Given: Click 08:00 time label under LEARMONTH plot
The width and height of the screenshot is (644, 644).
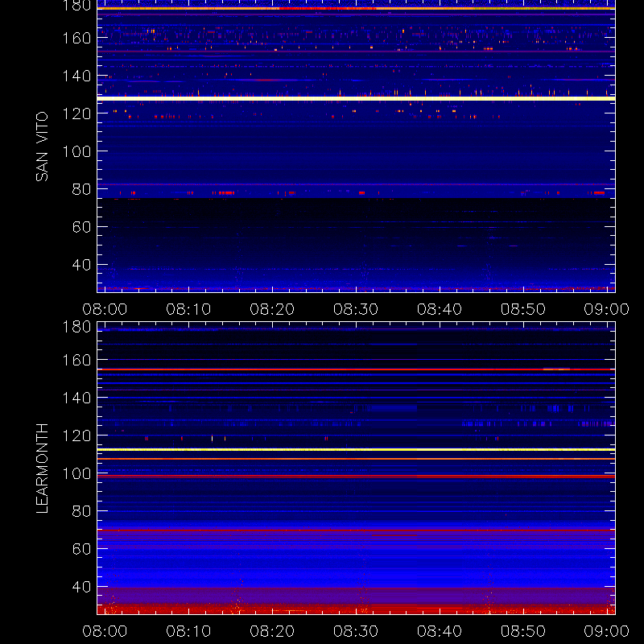Looking at the screenshot, I should [x=105, y=631].
